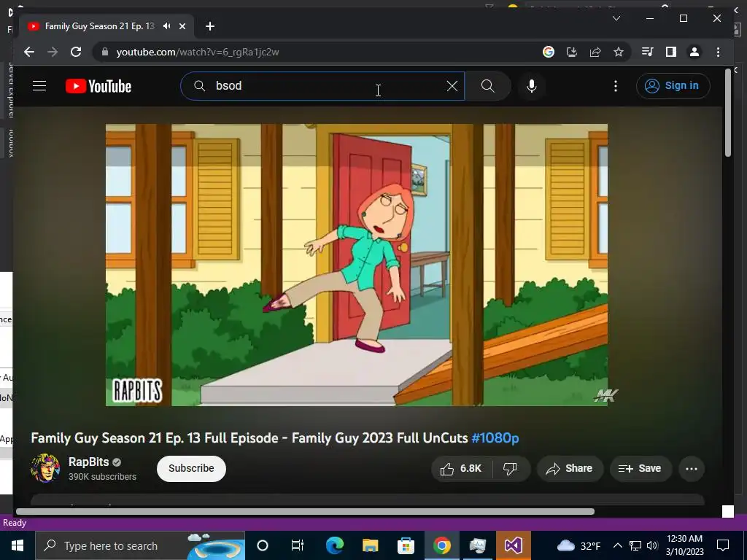Click the Sign in button
747x560 pixels.
(x=673, y=86)
